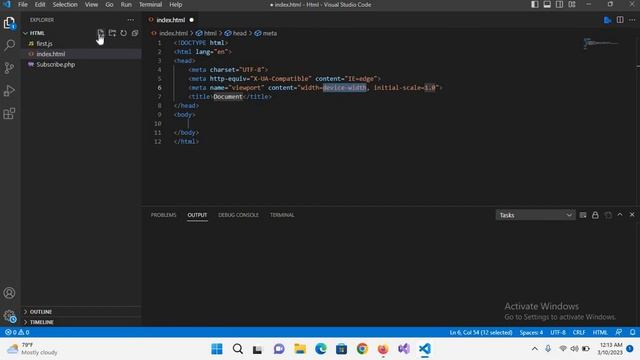Open the Explorer view in activity bar
The image size is (640, 360).
point(9,23)
